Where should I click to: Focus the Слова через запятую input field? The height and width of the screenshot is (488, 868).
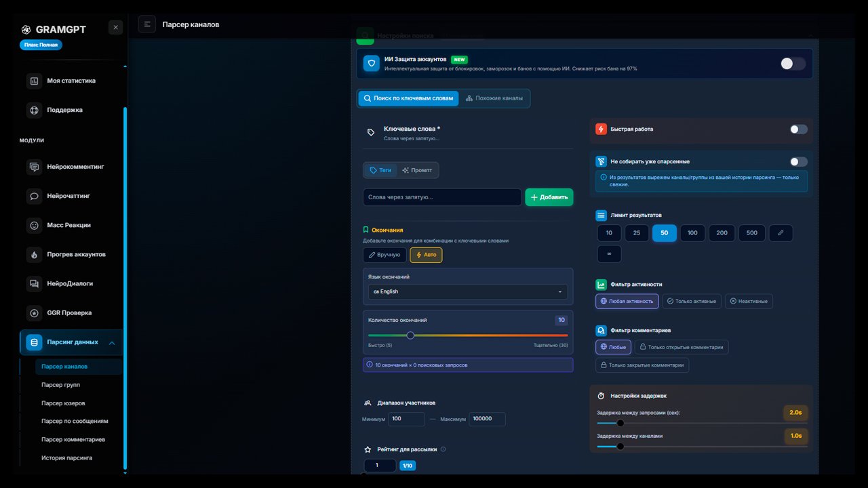point(442,197)
